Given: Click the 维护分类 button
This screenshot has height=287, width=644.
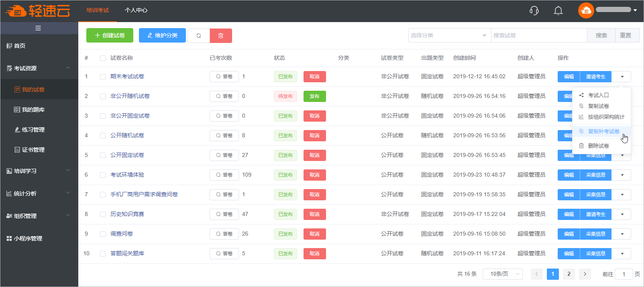Looking at the screenshot, I should (x=162, y=35).
